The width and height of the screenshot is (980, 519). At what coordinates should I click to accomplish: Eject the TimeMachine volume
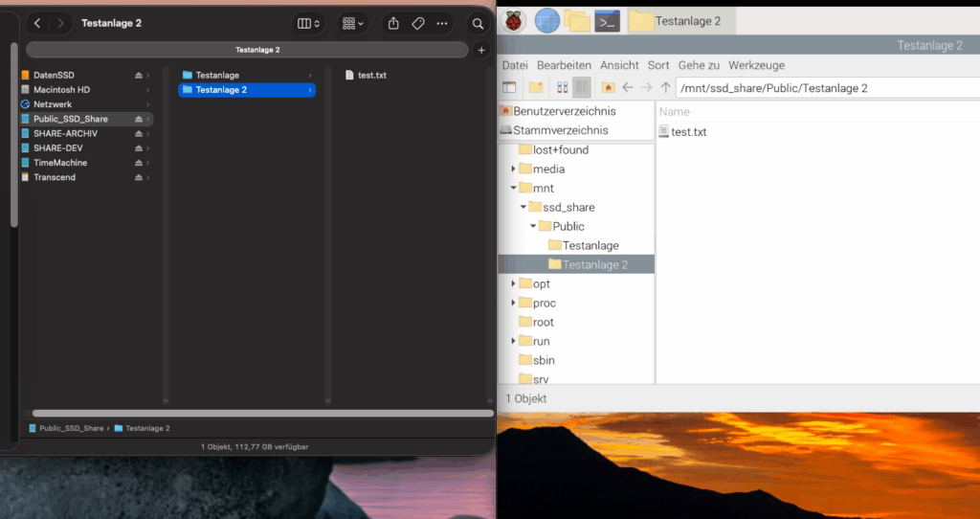point(139,163)
